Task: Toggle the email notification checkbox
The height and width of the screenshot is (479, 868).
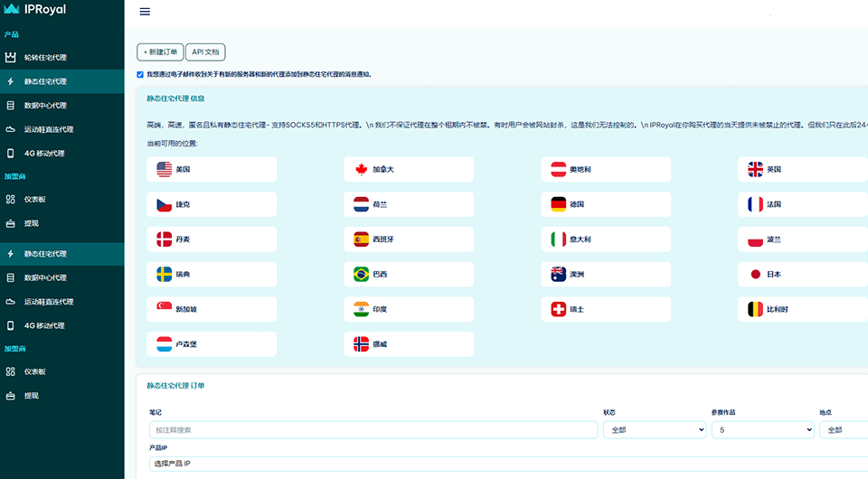Action: (140, 74)
